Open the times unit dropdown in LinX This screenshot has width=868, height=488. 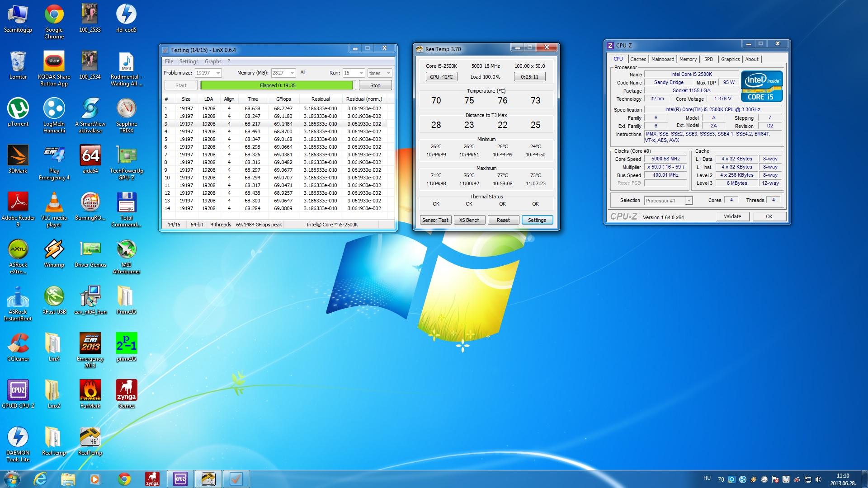click(388, 73)
